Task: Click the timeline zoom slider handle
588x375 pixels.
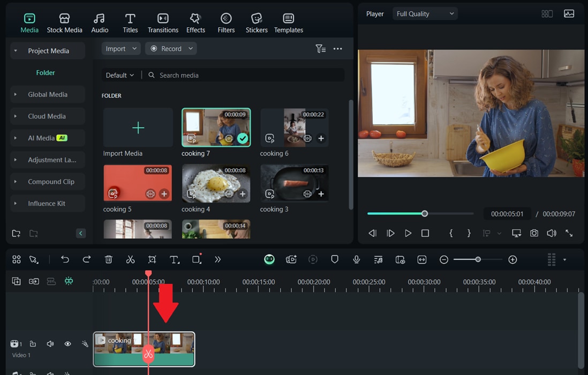Action: point(478,259)
